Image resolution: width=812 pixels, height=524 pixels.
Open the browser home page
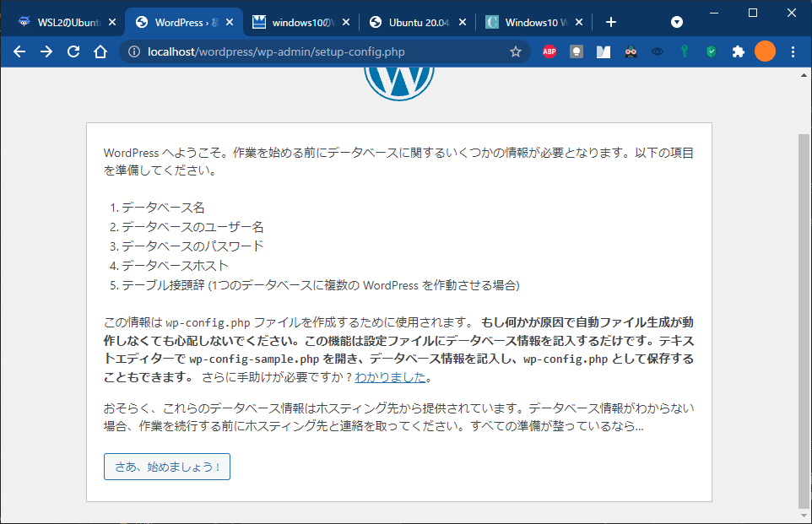100,51
